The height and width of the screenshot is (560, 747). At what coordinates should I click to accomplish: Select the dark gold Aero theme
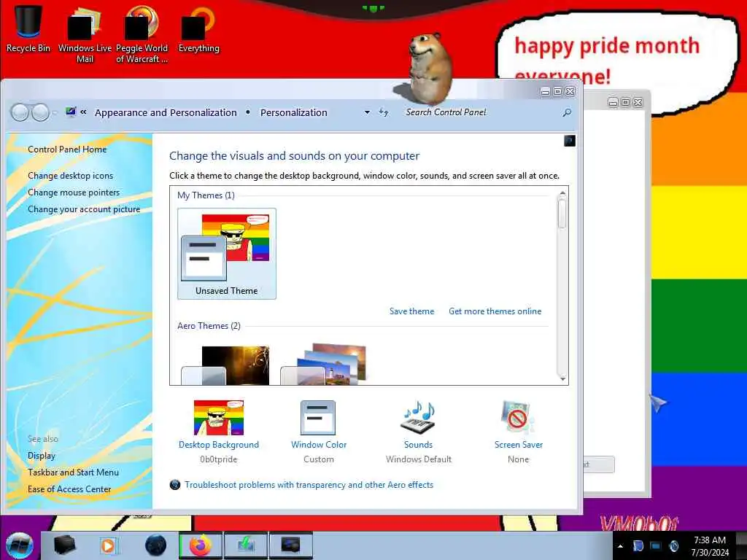click(x=225, y=365)
